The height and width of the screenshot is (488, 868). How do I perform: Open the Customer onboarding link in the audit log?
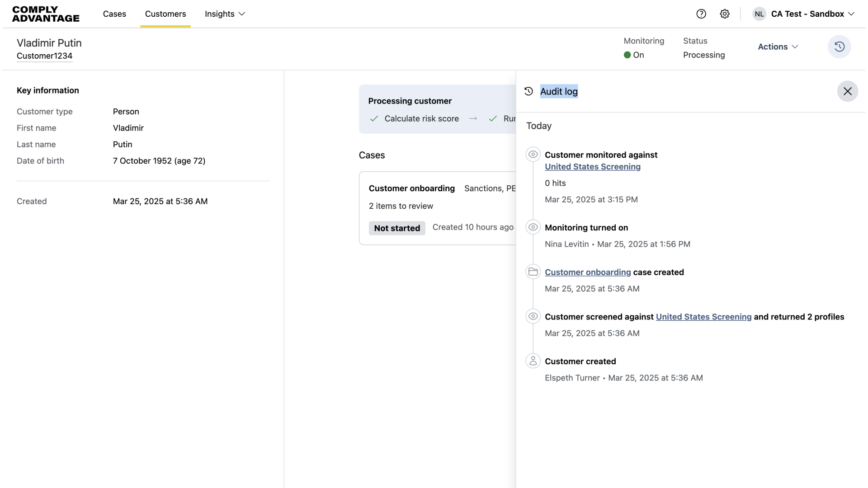coord(587,272)
